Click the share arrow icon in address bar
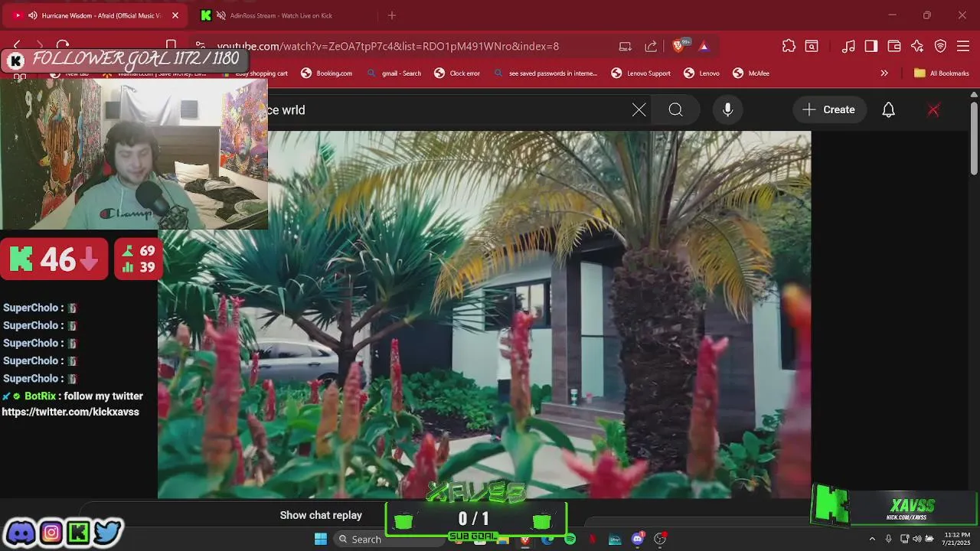 click(x=651, y=46)
